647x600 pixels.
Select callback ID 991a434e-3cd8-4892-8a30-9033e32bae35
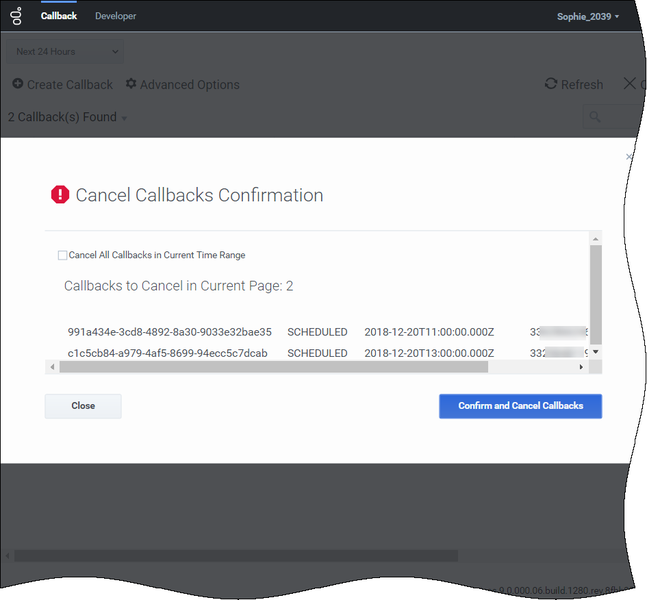tap(170, 332)
